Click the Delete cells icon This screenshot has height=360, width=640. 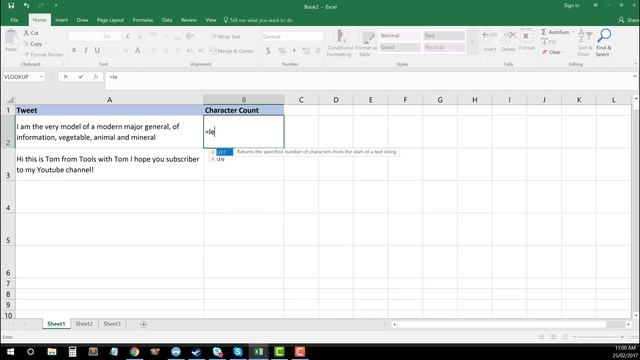coord(508,36)
